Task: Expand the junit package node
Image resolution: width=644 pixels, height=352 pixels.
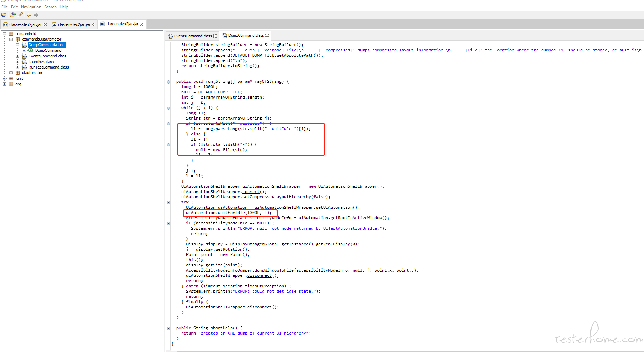Action: click(5, 78)
